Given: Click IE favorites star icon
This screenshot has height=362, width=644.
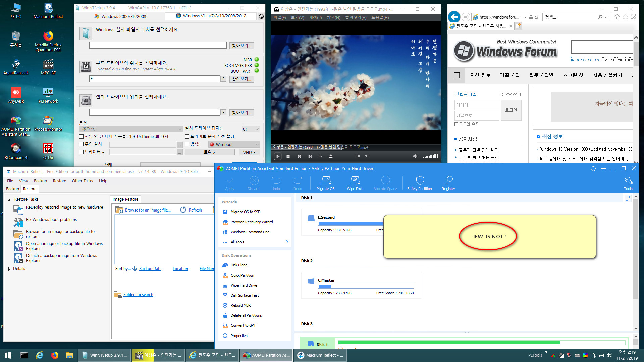Looking at the screenshot, I should click(625, 17).
